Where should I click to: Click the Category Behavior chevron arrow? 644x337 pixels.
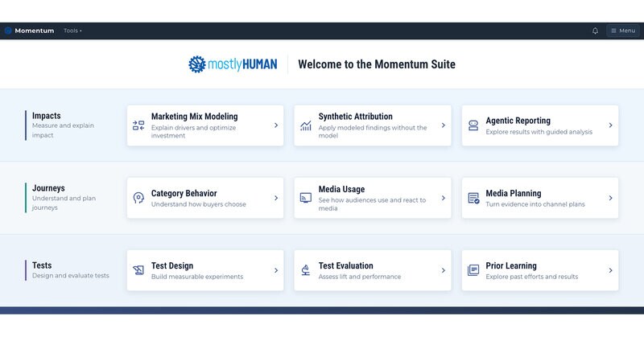(276, 198)
